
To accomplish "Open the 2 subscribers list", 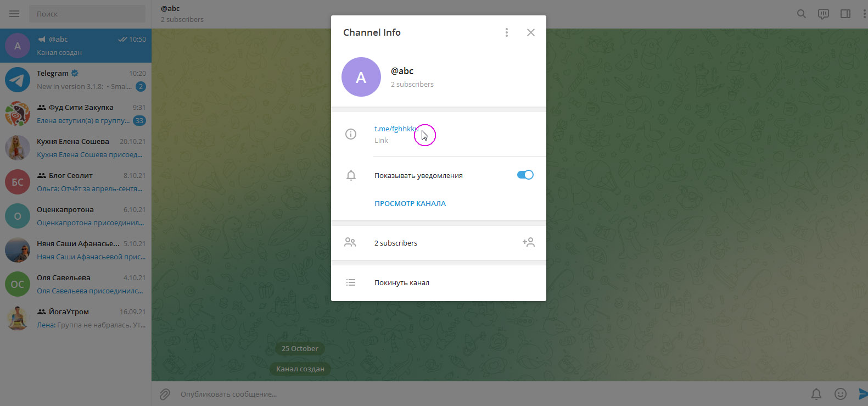I will (x=396, y=243).
